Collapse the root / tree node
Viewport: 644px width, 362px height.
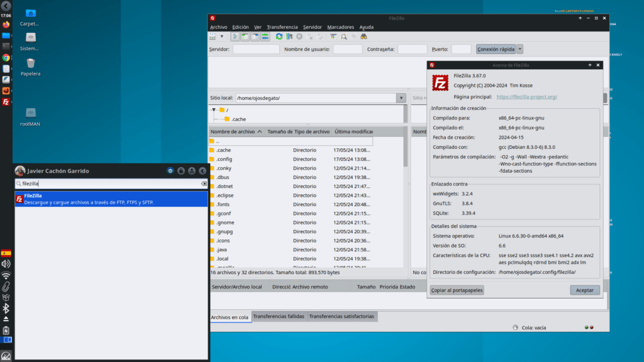pyautogui.click(x=214, y=110)
